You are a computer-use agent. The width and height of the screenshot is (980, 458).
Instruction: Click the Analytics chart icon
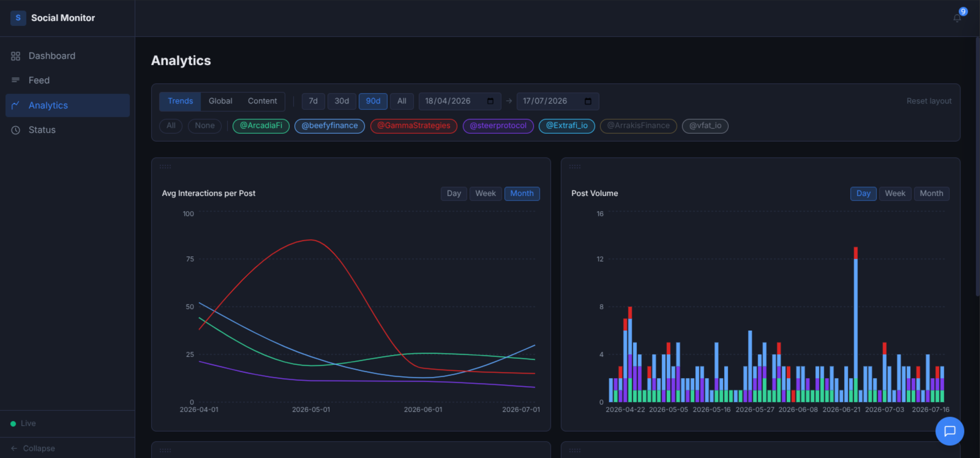pyautogui.click(x=16, y=105)
